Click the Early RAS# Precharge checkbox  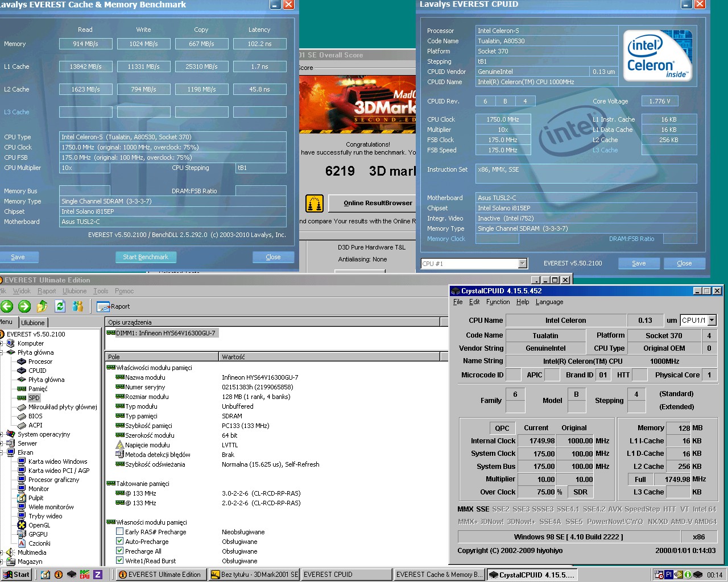tap(119, 532)
